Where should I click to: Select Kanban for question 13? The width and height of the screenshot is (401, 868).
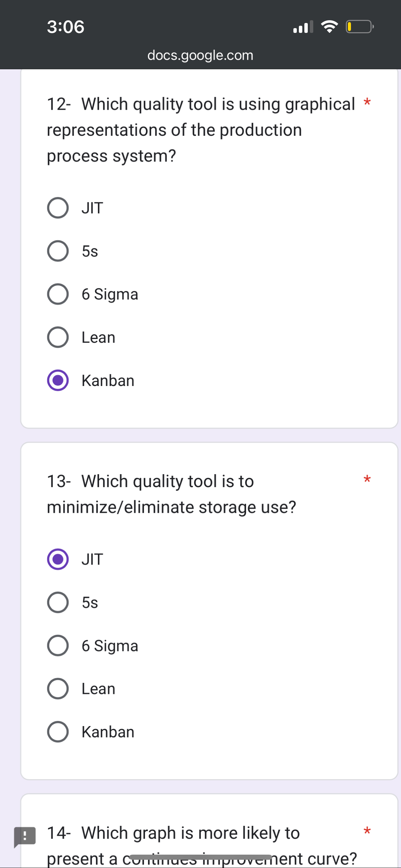tap(58, 732)
